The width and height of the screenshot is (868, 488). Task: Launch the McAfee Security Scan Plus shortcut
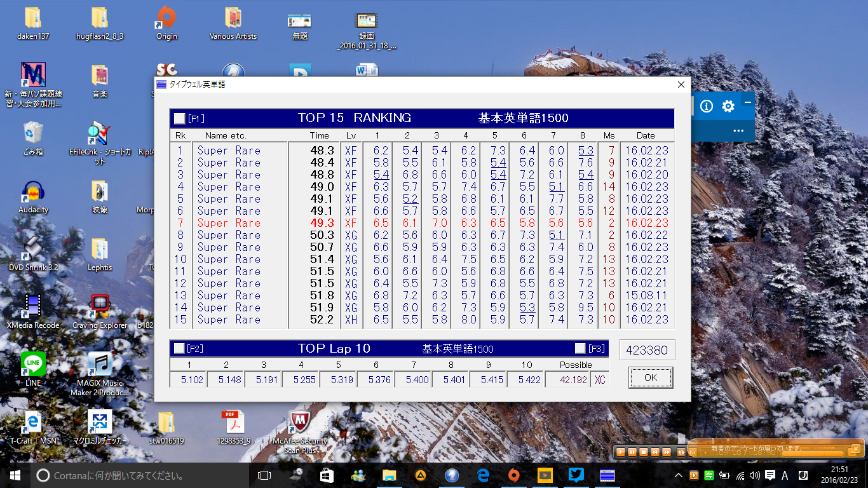point(299,432)
